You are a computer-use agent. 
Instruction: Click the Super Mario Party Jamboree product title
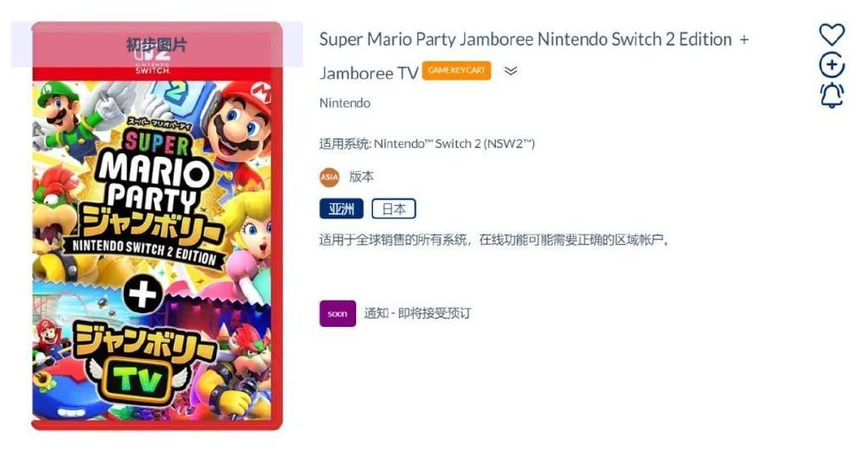534,56
